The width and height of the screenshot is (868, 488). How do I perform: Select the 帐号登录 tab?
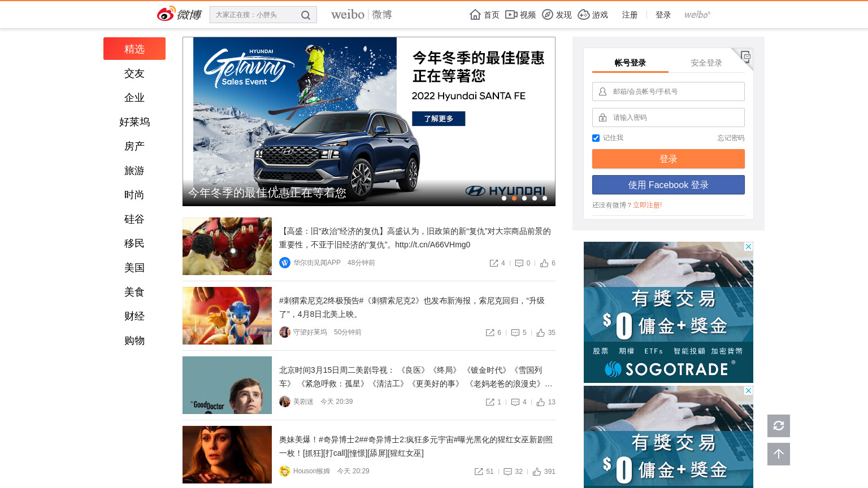630,63
